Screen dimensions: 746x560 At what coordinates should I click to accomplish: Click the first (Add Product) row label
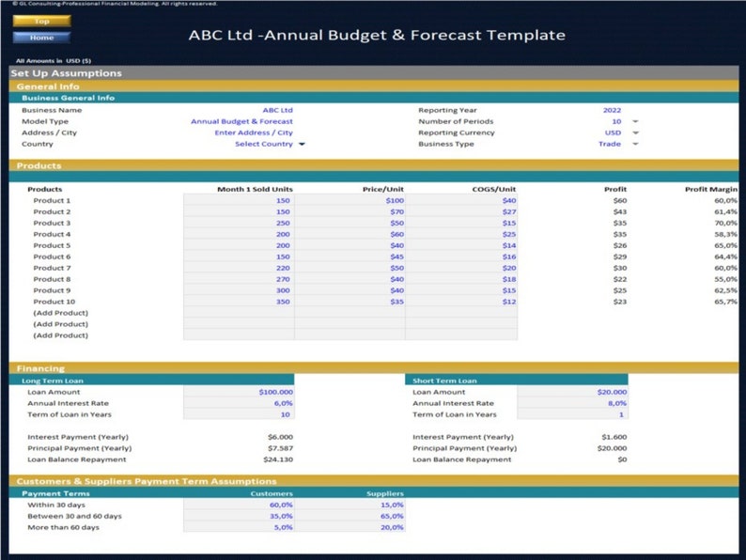pyautogui.click(x=61, y=313)
